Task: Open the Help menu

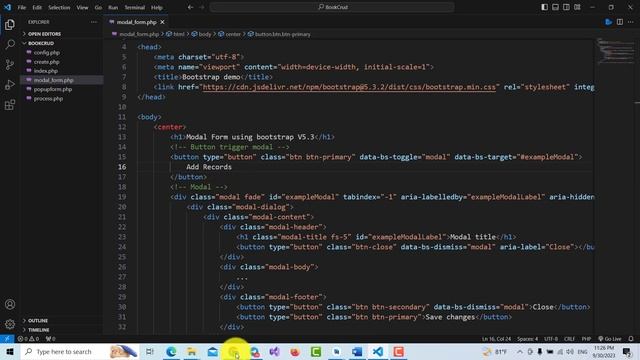Action: click(157, 7)
